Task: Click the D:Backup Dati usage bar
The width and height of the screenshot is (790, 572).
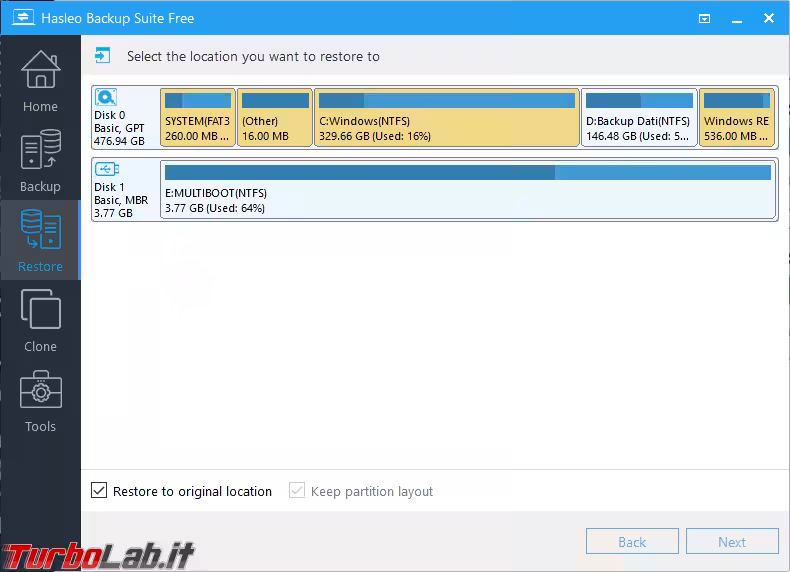Action: [639, 100]
